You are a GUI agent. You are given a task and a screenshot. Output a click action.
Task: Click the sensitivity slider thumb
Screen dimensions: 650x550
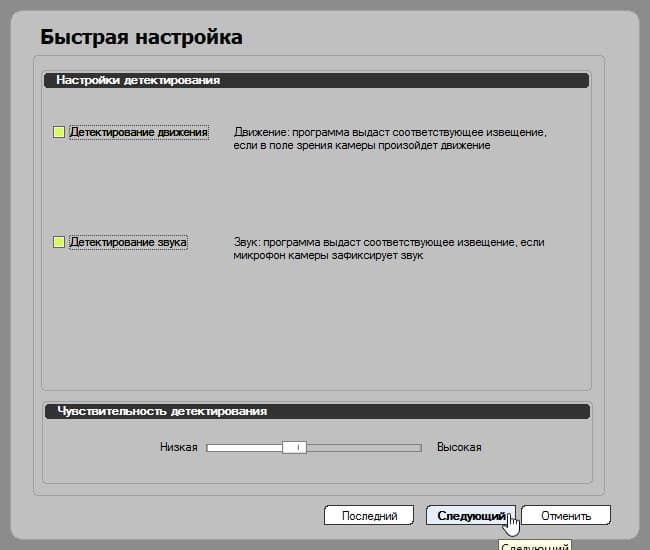[x=294, y=448]
